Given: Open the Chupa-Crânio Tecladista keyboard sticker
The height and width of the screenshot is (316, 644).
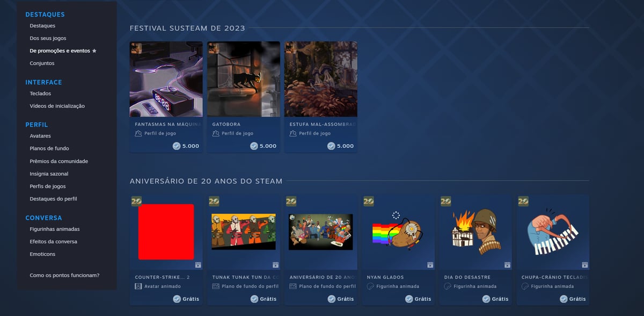Looking at the screenshot, I should coord(553,232).
